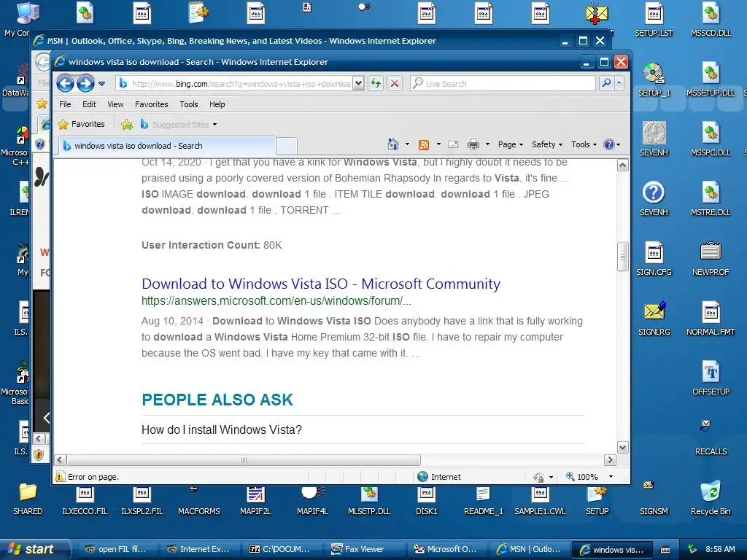Image resolution: width=747 pixels, height=560 pixels.
Task: Open the Safety dropdown menu
Action: [x=547, y=144]
